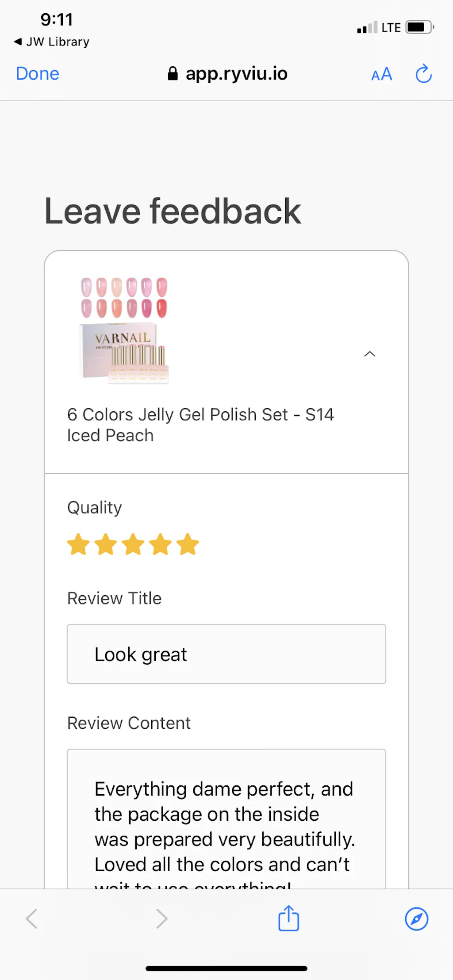Tap the browser forward arrow
Viewport: 453px width, 980px height.
pos(161,919)
